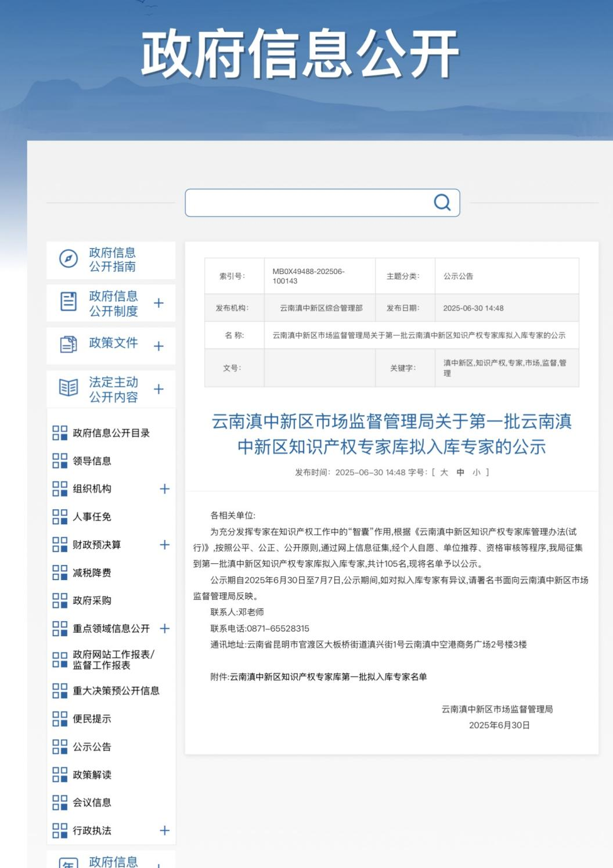Viewport: 613px width, 868px height.
Task: Click the grid icon next to 领导信息
Action: pos(60,461)
